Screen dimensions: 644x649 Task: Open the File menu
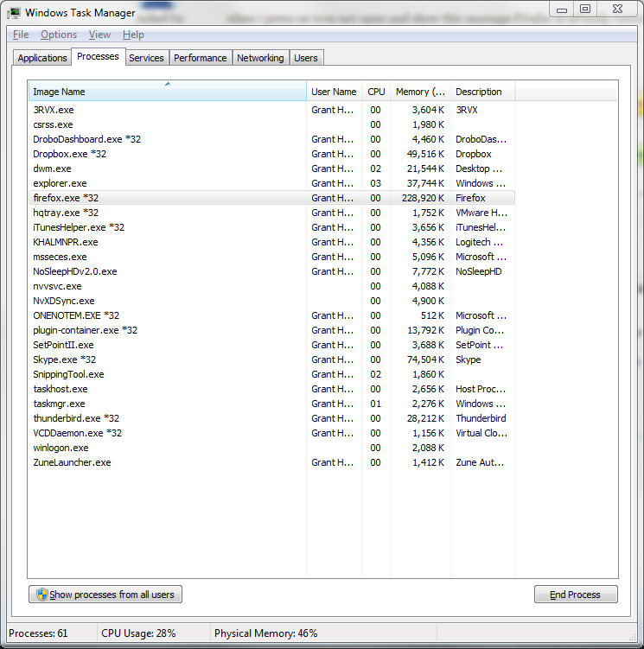click(21, 35)
